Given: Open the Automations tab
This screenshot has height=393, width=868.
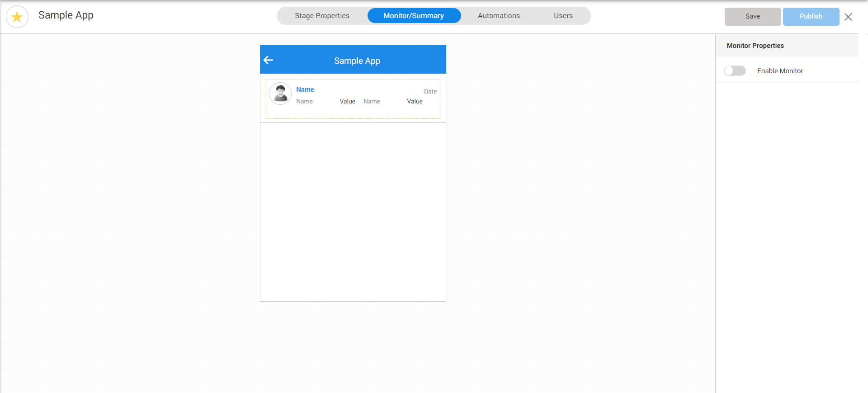Looking at the screenshot, I should [x=499, y=16].
